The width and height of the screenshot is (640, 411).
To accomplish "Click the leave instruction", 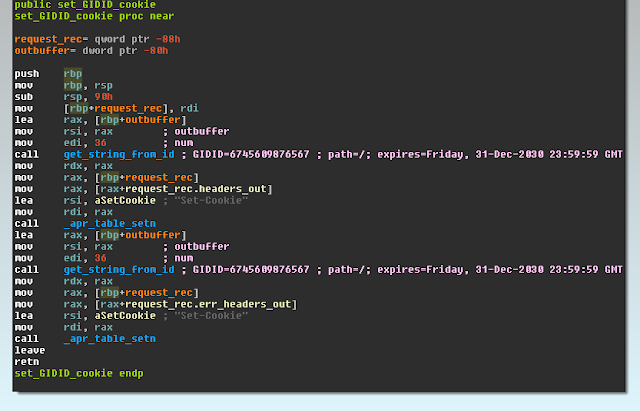I will (x=30, y=350).
